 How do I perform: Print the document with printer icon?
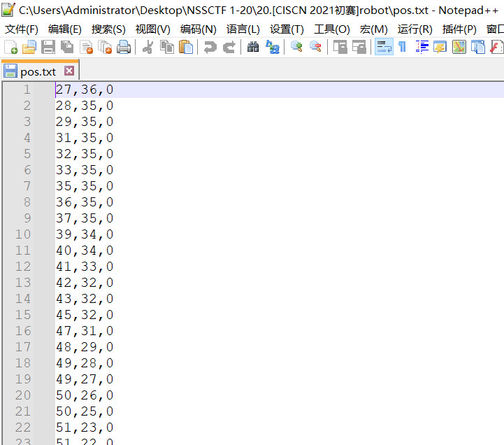124,48
